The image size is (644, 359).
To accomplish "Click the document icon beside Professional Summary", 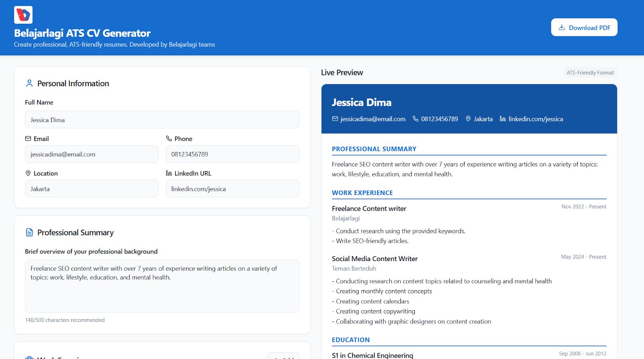I will [x=29, y=232].
